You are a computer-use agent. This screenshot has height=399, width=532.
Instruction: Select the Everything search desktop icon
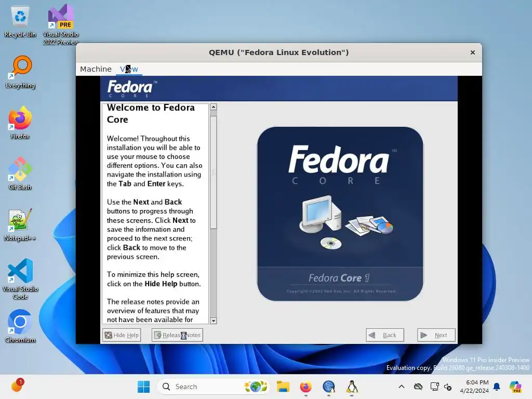pos(20,72)
